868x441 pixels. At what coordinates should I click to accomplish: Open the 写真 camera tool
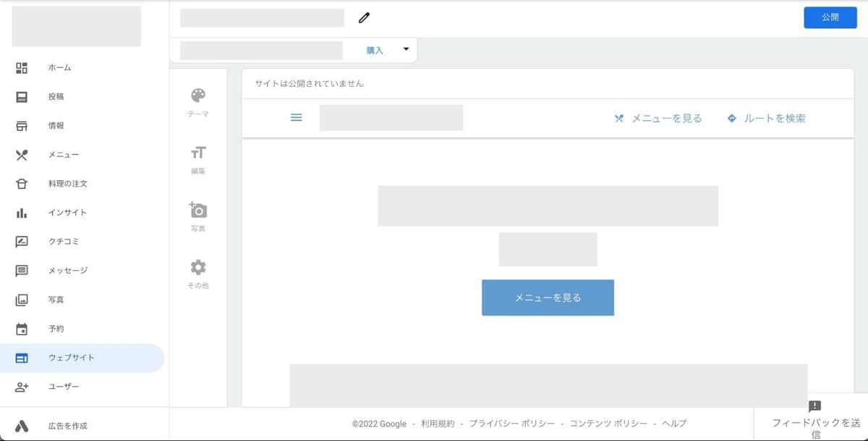[x=198, y=217]
